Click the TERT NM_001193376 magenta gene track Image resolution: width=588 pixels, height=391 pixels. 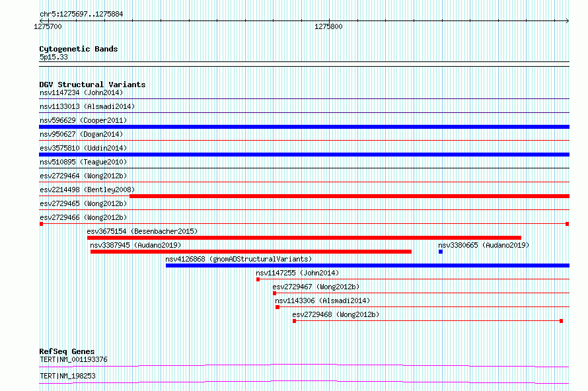point(304,365)
